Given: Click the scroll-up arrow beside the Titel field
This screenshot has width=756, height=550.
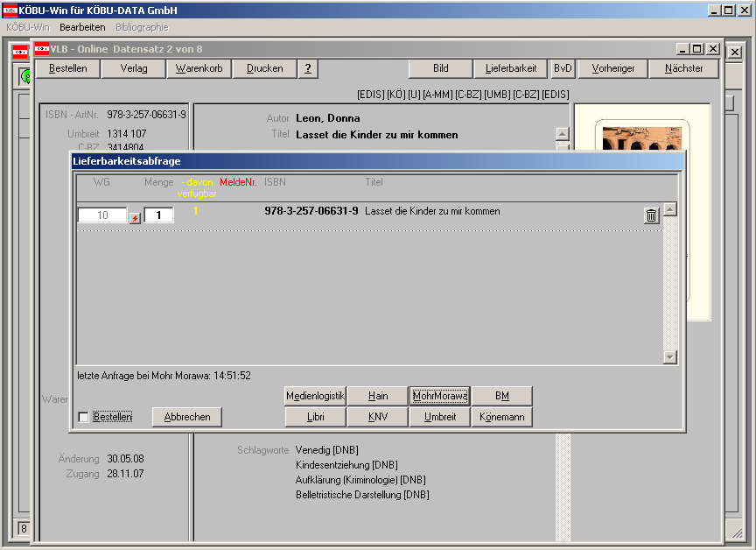Looking at the screenshot, I should point(562,134).
